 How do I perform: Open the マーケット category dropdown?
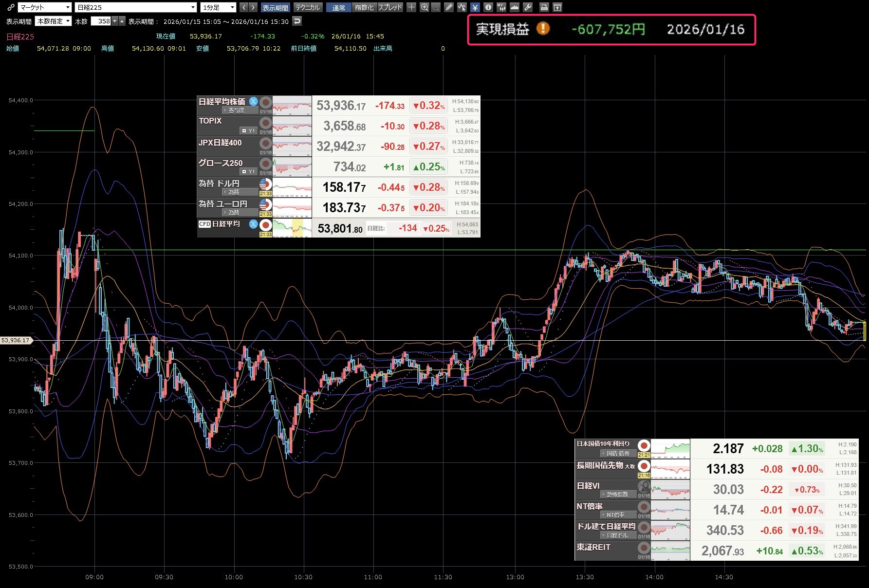[45, 7]
